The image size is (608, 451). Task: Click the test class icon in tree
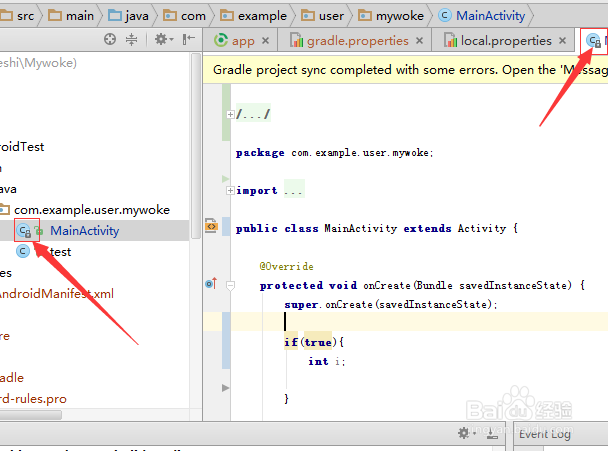[23, 251]
